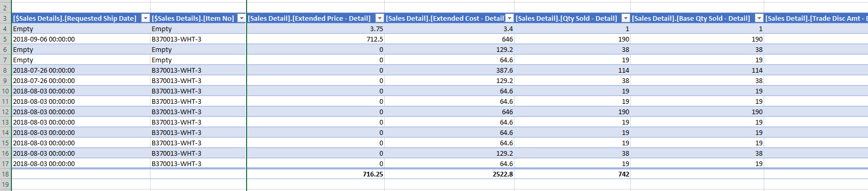Screen dimensions: 868x191
Task: Select the Base Qty Sold - Detail header cell
Action: tap(697, 18)
